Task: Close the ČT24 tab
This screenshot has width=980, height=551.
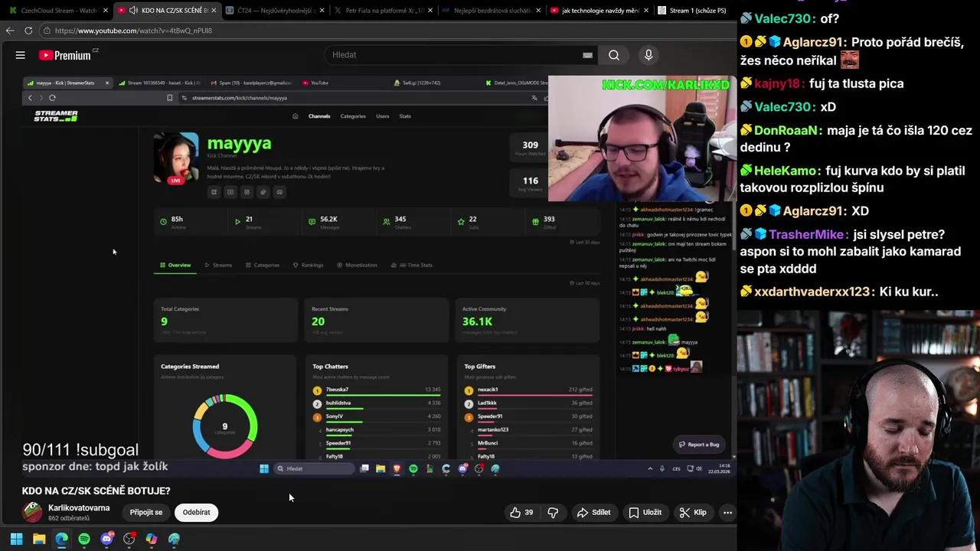Action: pos(322,11)
